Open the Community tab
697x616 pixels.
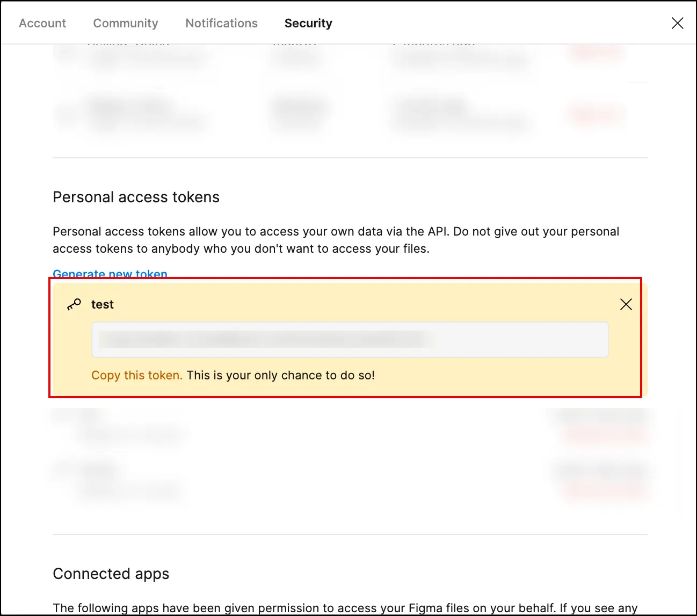coord(126,23)
